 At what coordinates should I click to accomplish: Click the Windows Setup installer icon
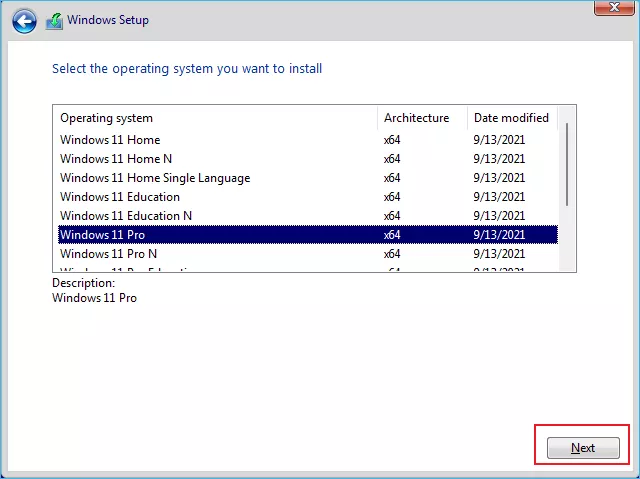pyautogui.click(x=54, y=21)
